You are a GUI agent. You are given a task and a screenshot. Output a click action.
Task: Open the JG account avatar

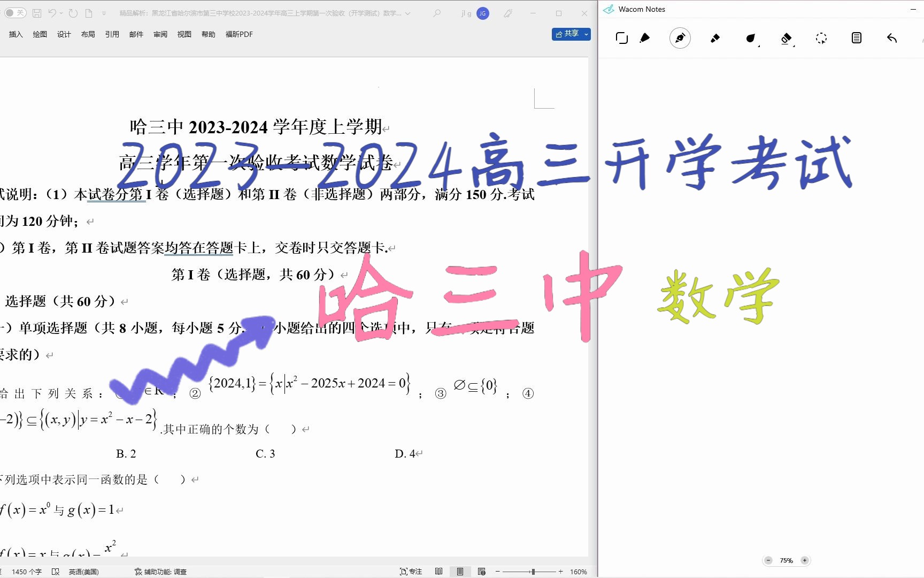[x=483, y=13]
